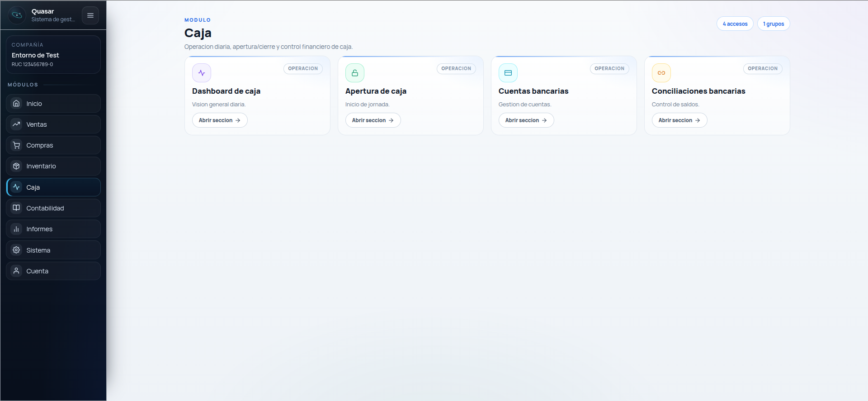Click the Ventas trending chart icon
The width and height of the screenshot is (868, 401).
(x=16, y=124)
